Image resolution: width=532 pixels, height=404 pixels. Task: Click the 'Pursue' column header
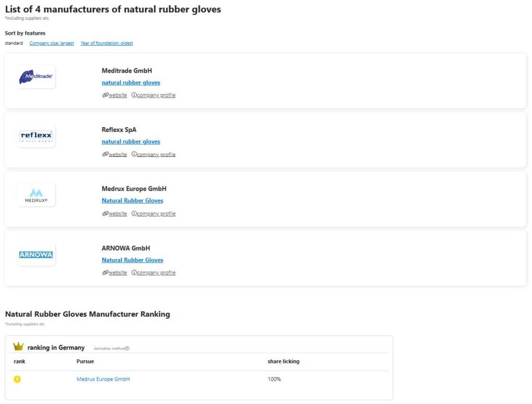(x=85, y=361)
